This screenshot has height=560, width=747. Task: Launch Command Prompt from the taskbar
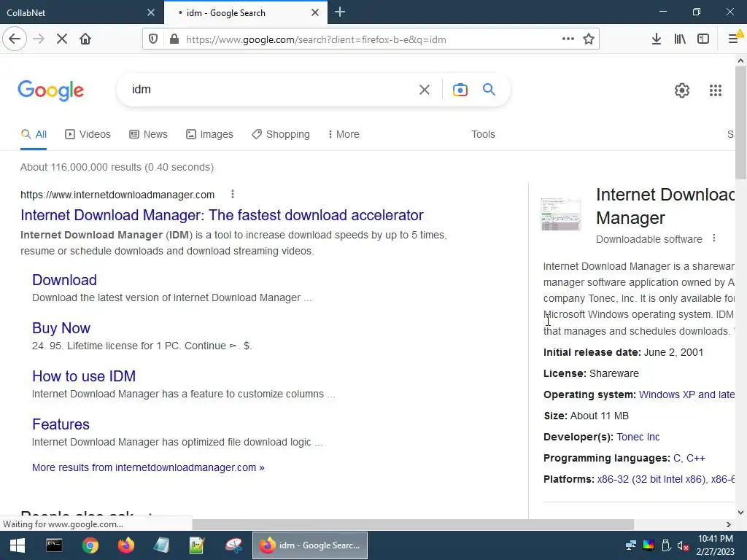(54, 545)
